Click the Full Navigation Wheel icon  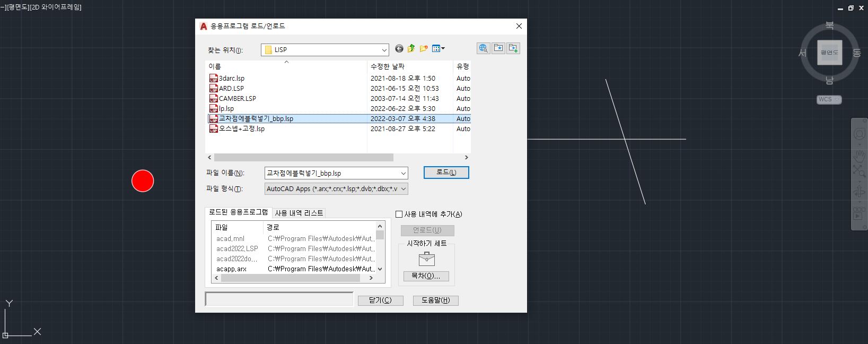(x=859, y=134)
